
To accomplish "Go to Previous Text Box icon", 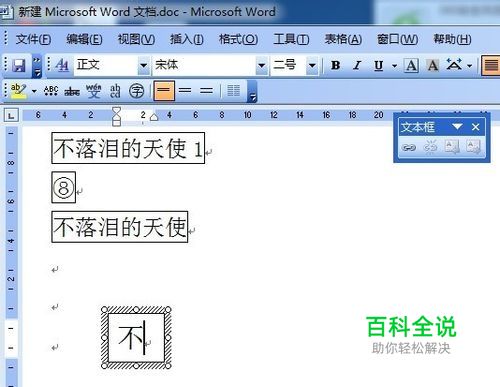I will [x=452, y=147].
